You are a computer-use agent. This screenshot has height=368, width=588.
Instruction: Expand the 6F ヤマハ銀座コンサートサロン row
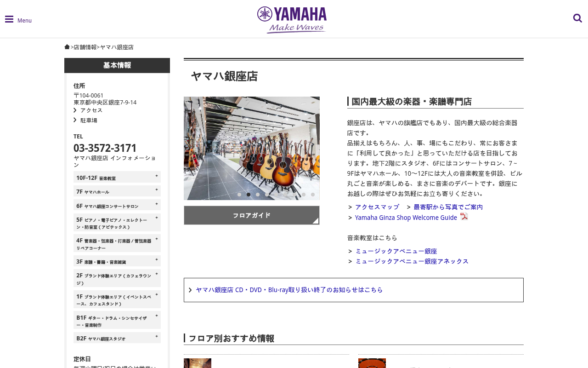(117, 205)
